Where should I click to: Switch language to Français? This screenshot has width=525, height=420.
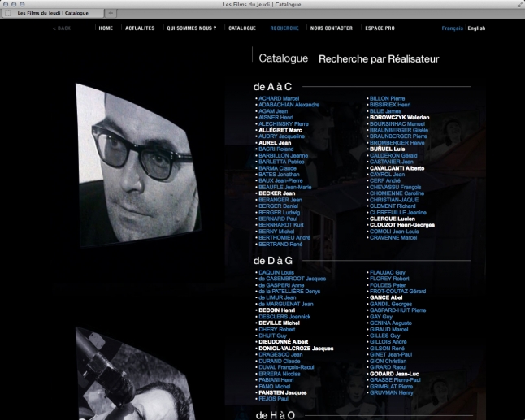[x=452, y=28]
